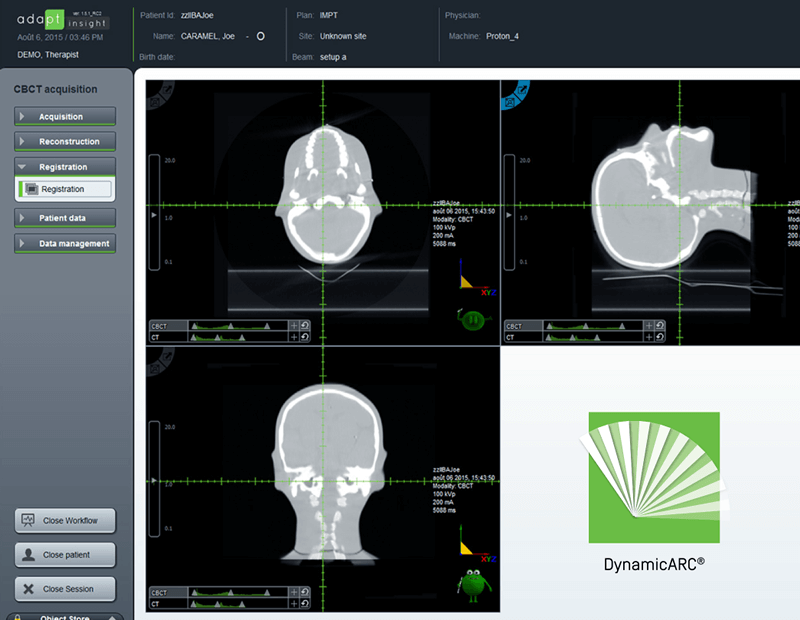Expand the Reconstruction section
This screenshot has height=620, width=800.
tap(65, 141)
